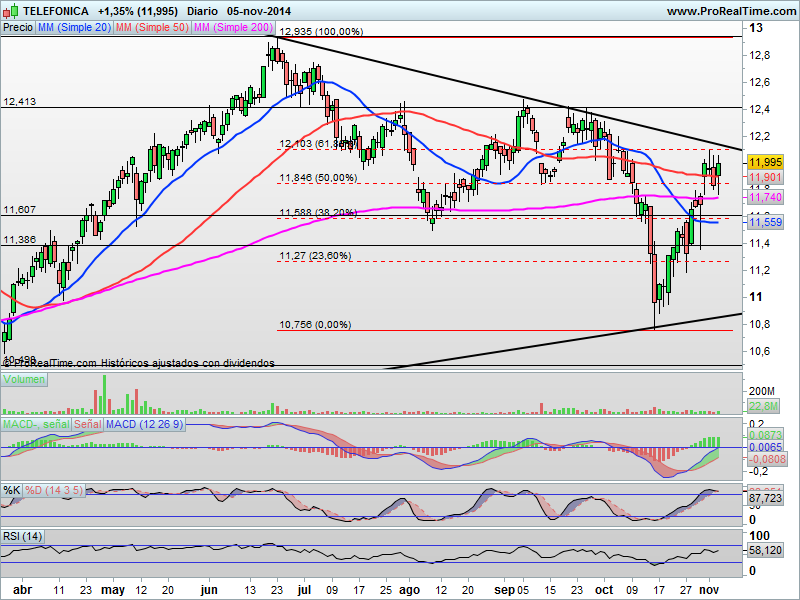Click the red 11,901 moving average tag
Viewport: 800px width, 600px height.
(x=765, y=177)
